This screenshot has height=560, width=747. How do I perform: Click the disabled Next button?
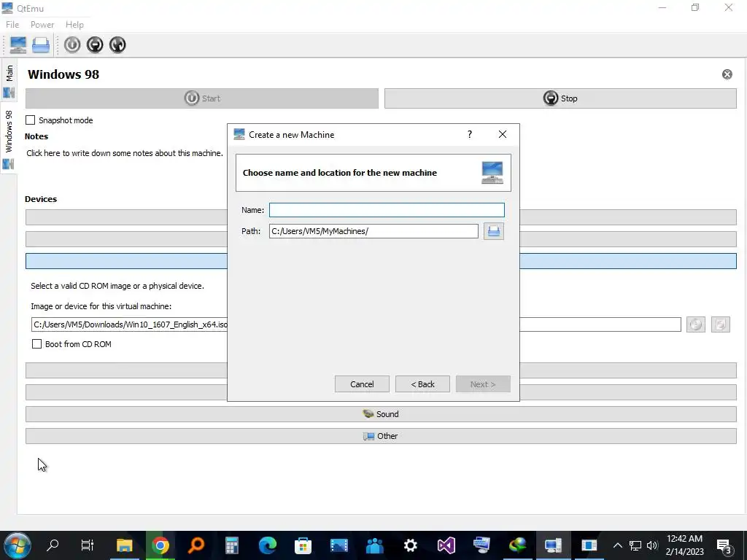click(x=483, y=384)
